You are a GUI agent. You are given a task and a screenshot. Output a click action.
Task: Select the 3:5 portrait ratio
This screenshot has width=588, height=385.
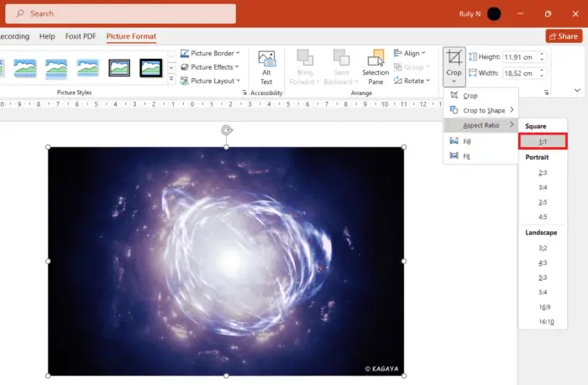click(543, 203)
